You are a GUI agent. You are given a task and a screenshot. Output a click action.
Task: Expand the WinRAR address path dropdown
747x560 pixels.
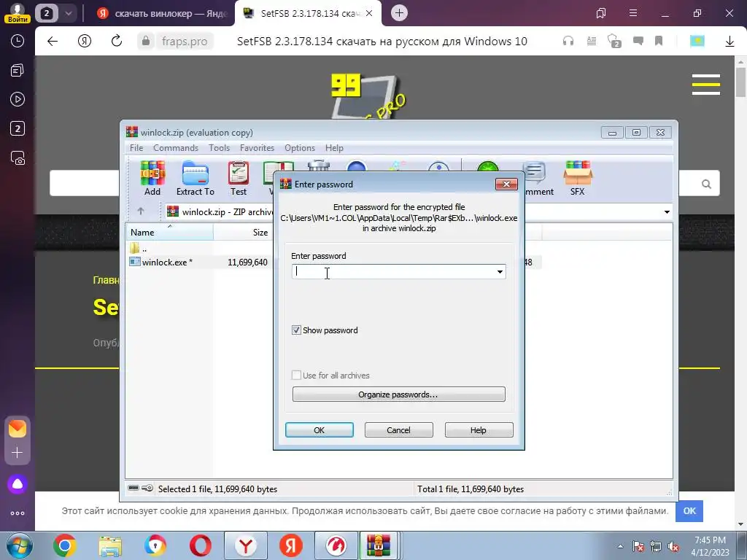tap(667, 212)
